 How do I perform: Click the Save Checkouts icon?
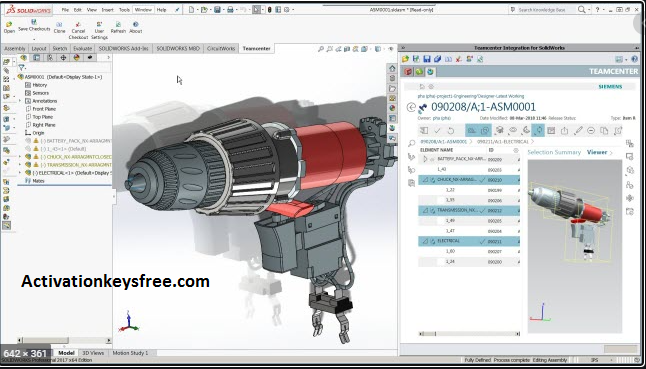coord(34,22)
